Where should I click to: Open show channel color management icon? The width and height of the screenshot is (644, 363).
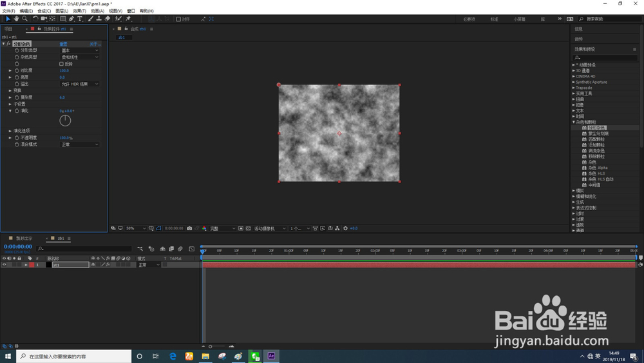(x=204, y=228)
